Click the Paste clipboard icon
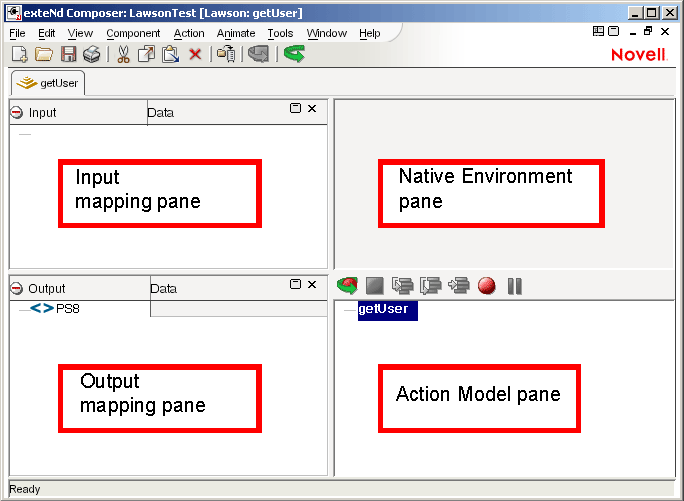This screenshot has height=501, width=684. 171,54
